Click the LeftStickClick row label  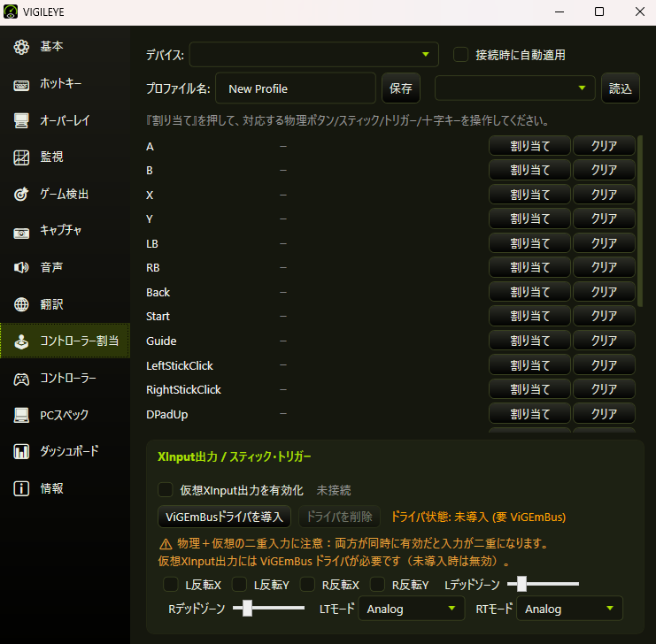pyautogui.click(x=180, y=366)
